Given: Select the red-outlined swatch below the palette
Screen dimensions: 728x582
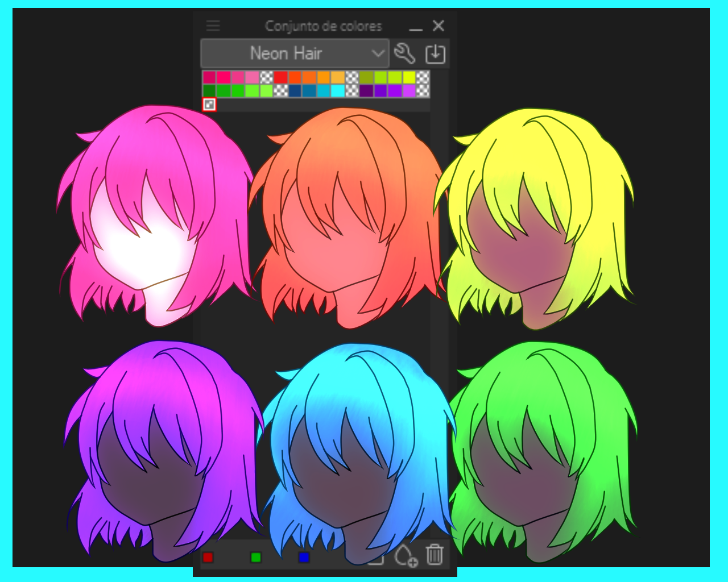Looking at the screenshot, I should point(209,104).
